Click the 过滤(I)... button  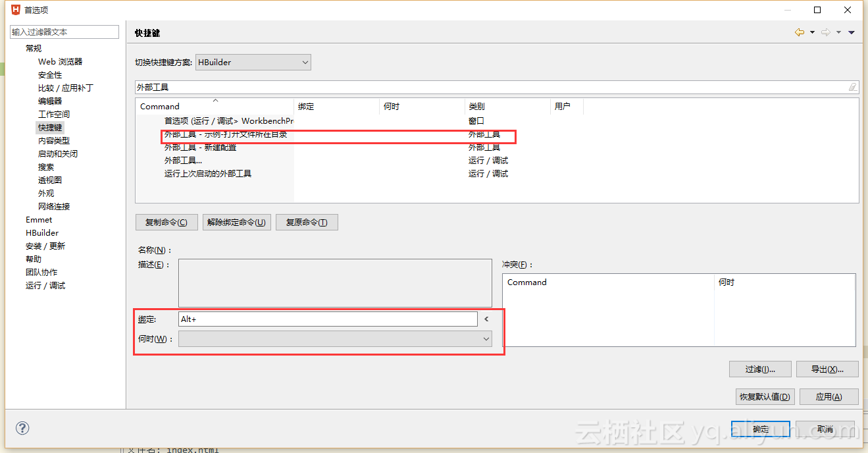pyautogui.click(x=760, y=369)
